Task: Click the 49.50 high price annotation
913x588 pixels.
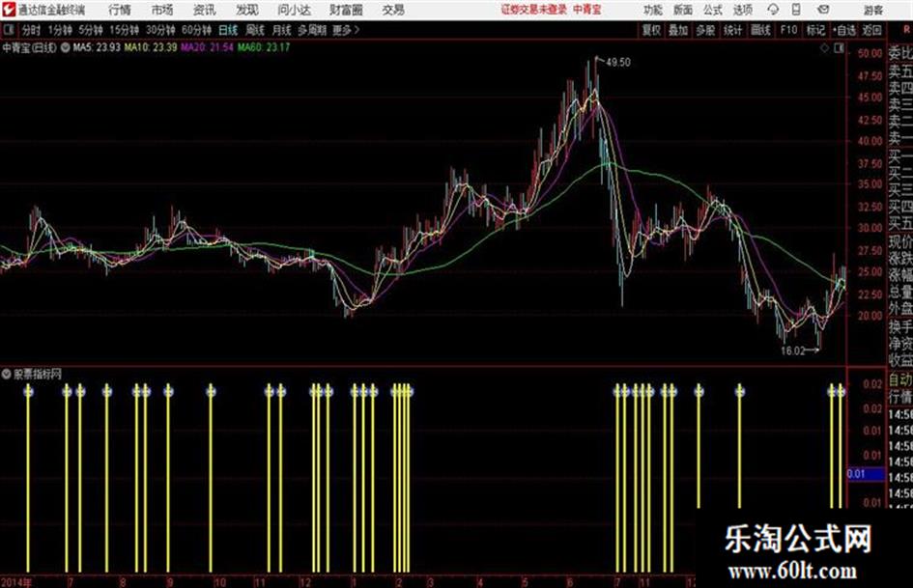Action: pos(617,63)
